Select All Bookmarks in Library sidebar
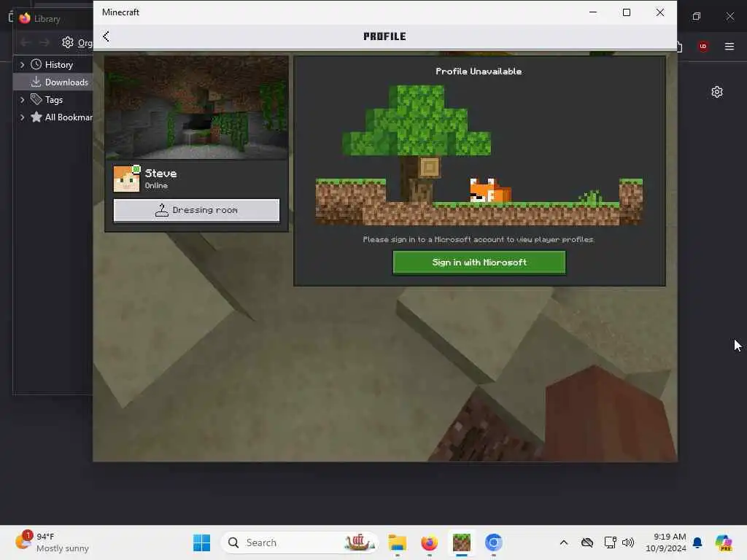Viewport: 747px width, 560px height. [x=61, y=117]
